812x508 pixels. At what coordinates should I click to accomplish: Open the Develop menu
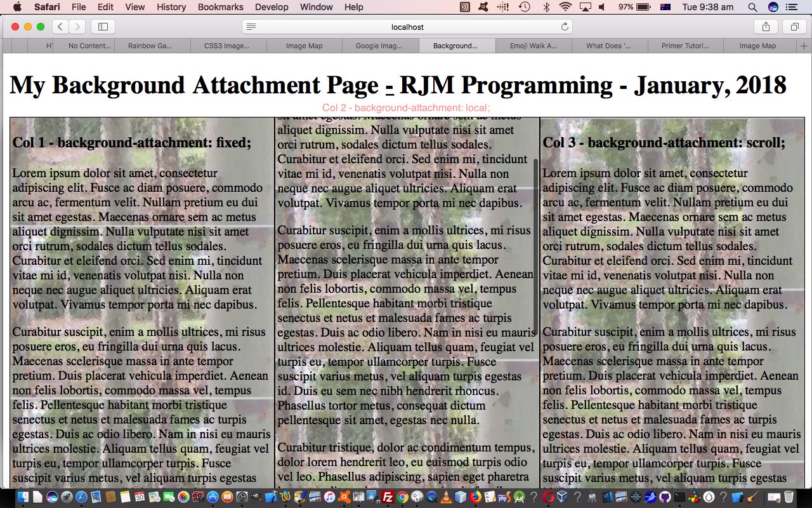271,7
